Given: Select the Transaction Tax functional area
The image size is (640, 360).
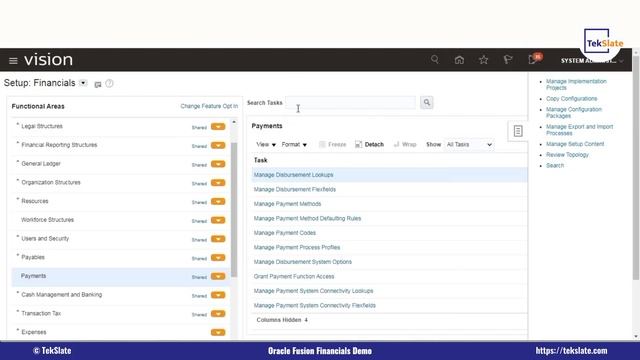Looking at the screenshot, I should 41,313.
